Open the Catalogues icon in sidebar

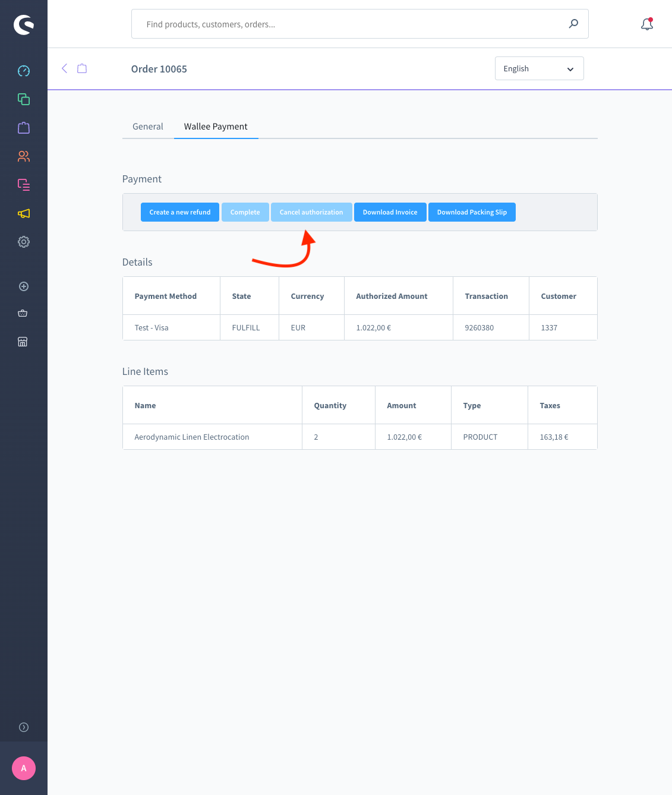point(24,99)
